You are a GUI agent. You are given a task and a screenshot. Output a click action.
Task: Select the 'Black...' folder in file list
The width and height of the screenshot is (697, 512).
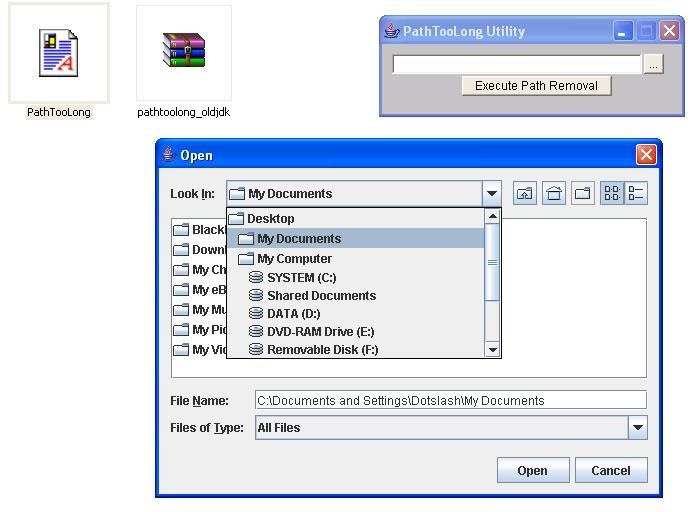[x=200, y=229]
